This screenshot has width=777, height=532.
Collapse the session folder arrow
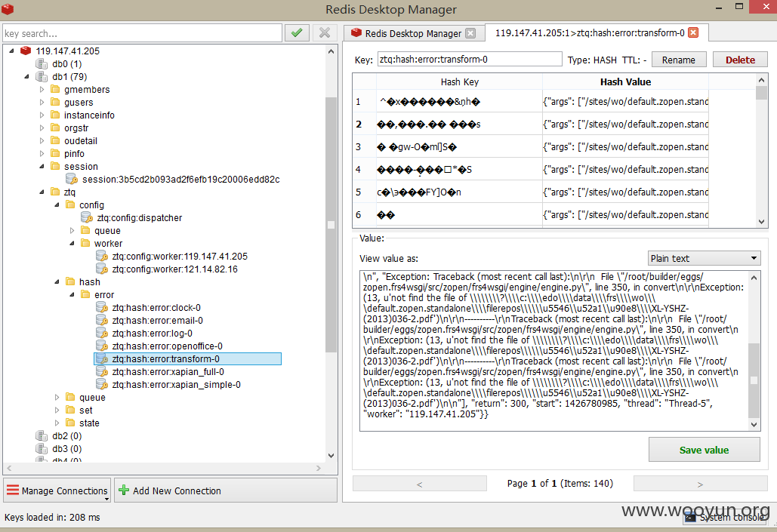click(x=42, y=167)
